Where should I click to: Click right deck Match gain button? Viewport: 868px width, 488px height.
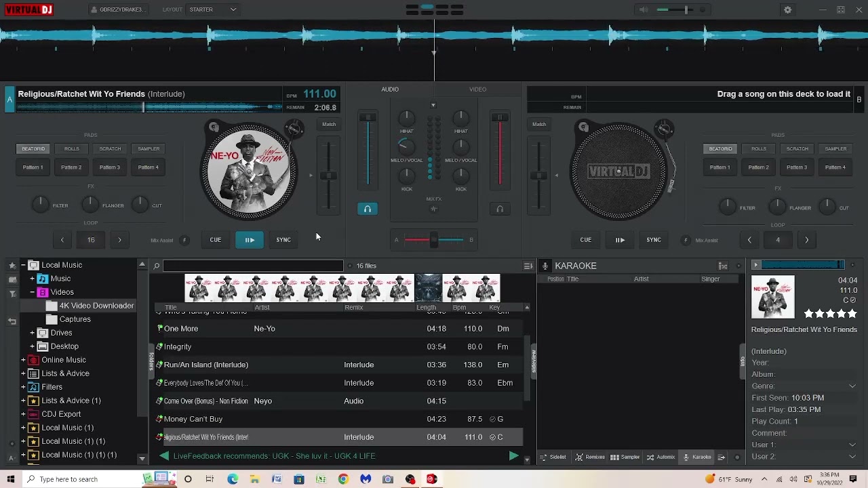tap(539, 124)
